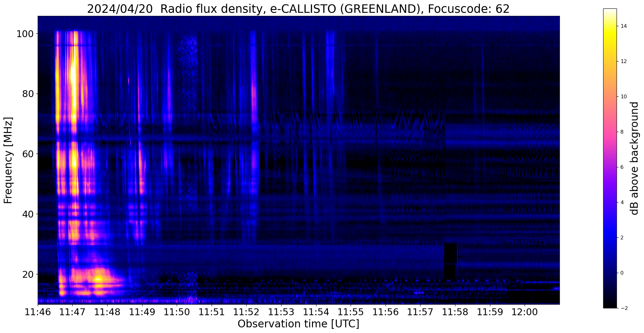Click the colorbar tick label 14
644x333 pixels.
point(624,26)
